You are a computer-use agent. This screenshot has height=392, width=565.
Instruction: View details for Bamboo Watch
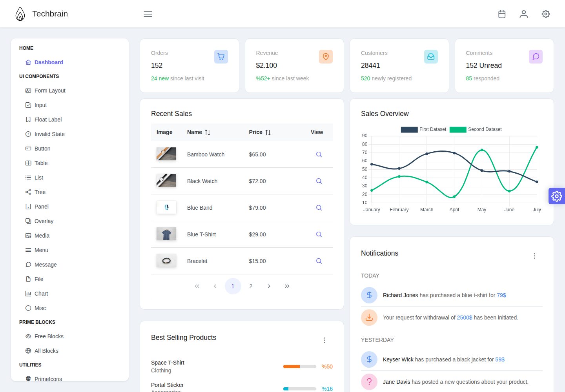(319, 154)
